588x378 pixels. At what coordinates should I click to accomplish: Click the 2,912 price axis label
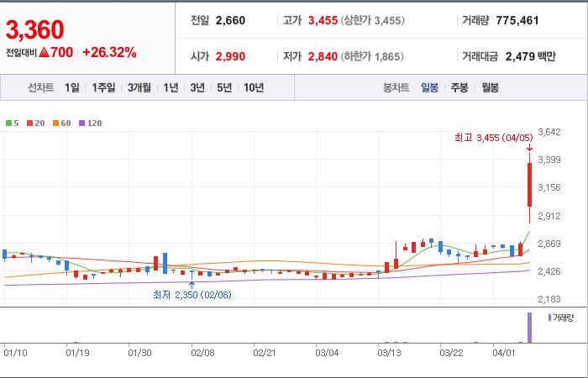[549, 216]
